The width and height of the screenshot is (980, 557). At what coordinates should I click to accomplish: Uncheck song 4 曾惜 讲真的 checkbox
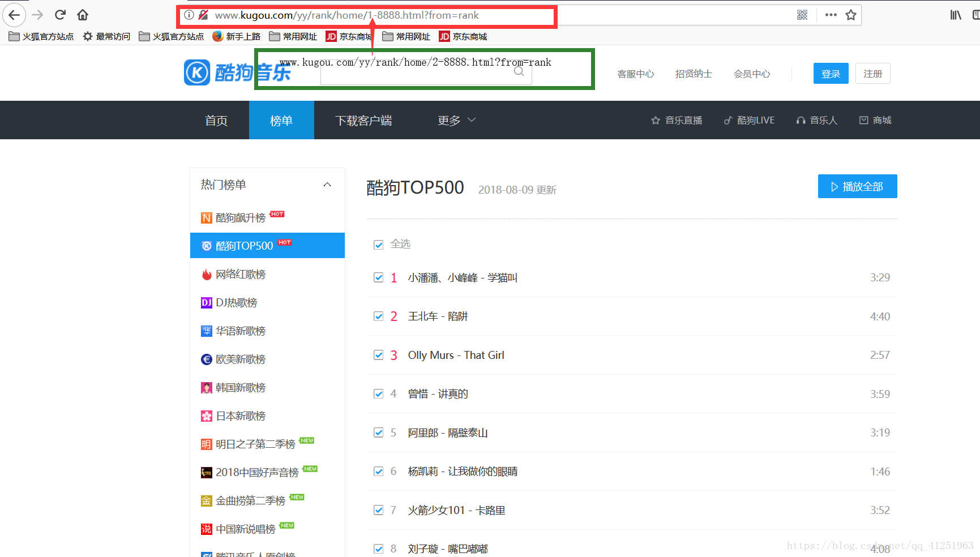click(379, 394)
